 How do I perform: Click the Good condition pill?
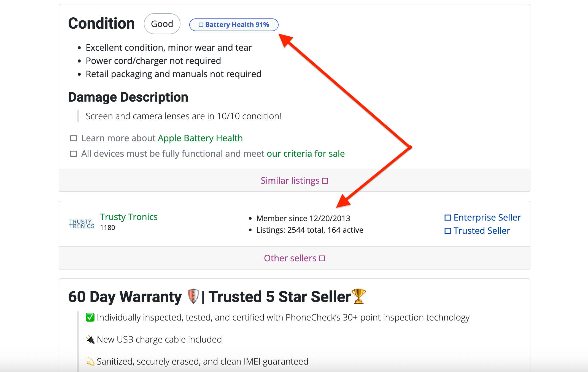[x=162, y=24]
